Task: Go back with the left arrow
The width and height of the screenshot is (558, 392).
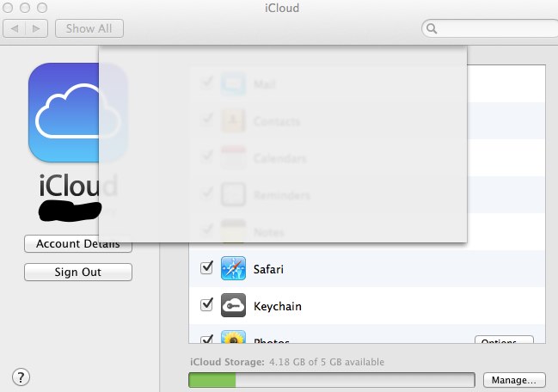Action: [x=15, y=28]
